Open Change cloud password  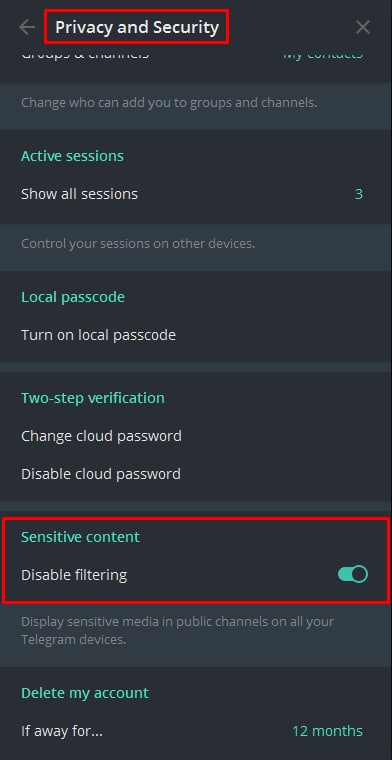coord(196,436)
